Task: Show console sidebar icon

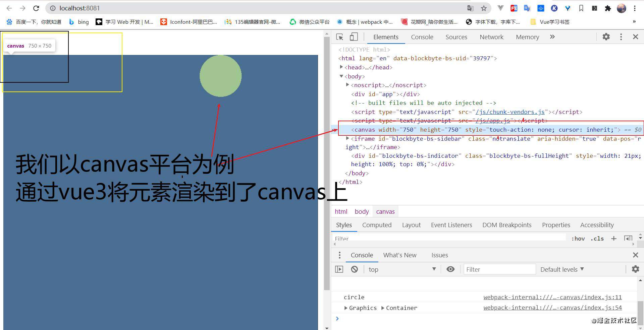Action: coord(339,269)
